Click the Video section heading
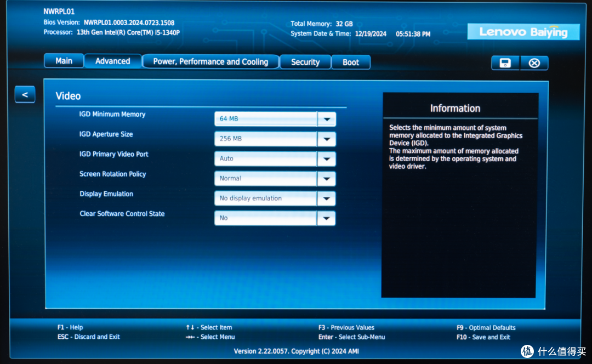This screenshot has width=592, height=364. (68, 96)
